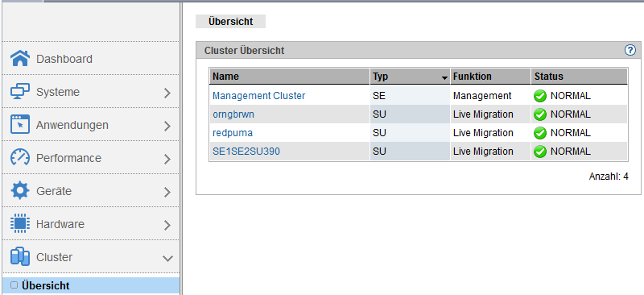Select the Geräte gear icon
The height and width of the screenshot is (295, 644).
[x=19, y=190]
